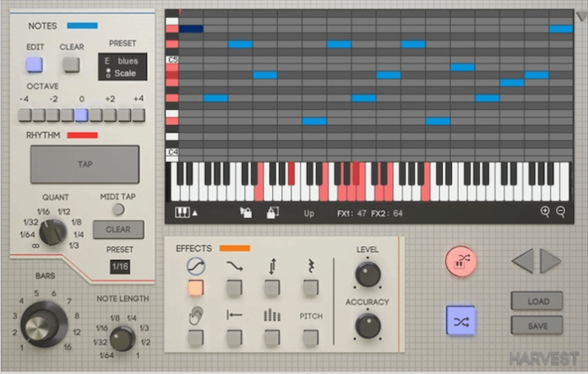Click the first padlock icon beside the keyboard menu

click(246, 213)
